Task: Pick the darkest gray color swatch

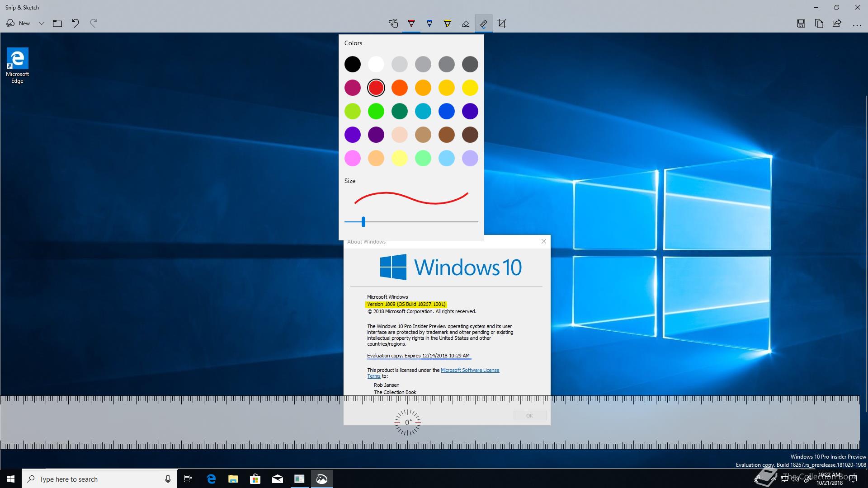Action: pos(470,64)
